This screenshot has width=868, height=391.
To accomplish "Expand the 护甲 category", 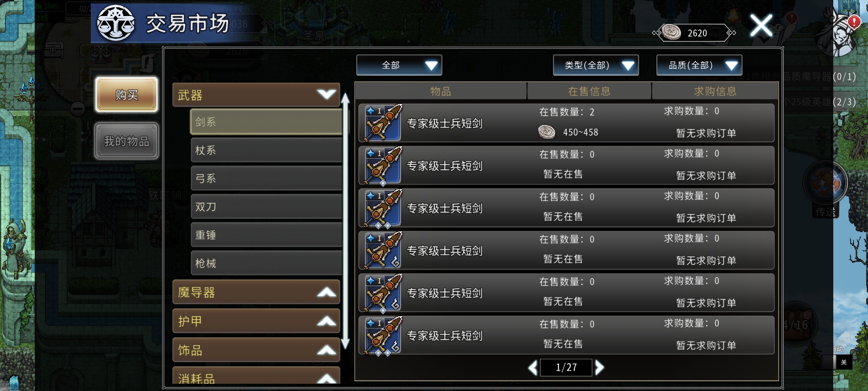I will [256, 321].
